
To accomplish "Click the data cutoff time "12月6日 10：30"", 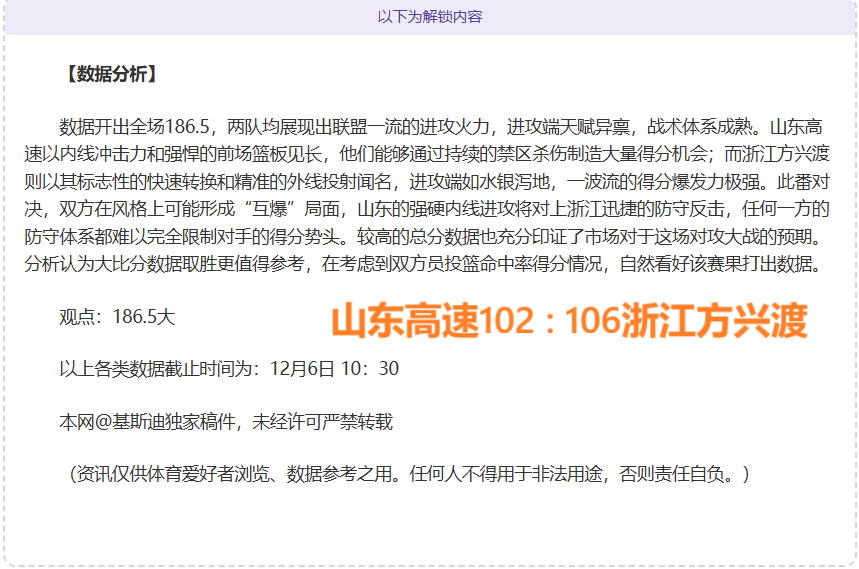I will point(334,369).
